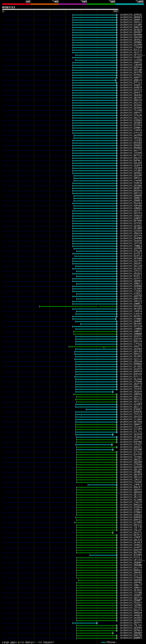Click label UniRef100_Q42564
Image resolution: width=146 pixels, height=644 pixels.
(131, 349)
